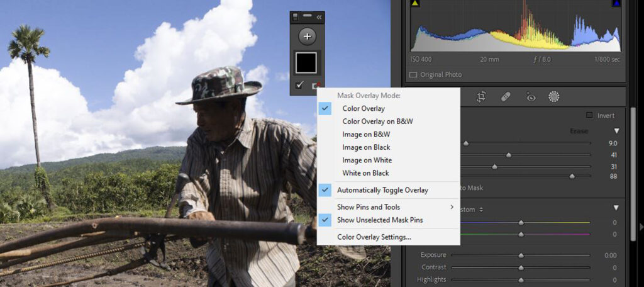Viewport: 644px width, 287px height.
Task: Click the highlight clipping indicator in histogram
Action: (x=616, y=4)
